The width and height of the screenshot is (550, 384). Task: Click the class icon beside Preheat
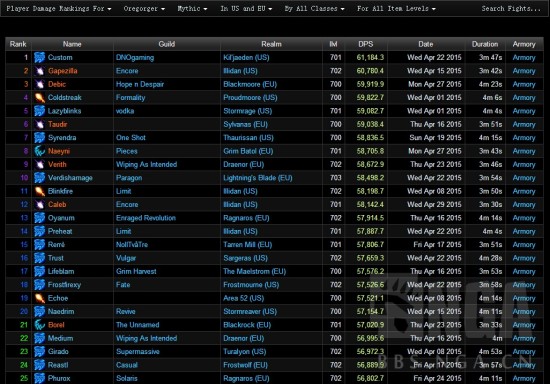40,231
